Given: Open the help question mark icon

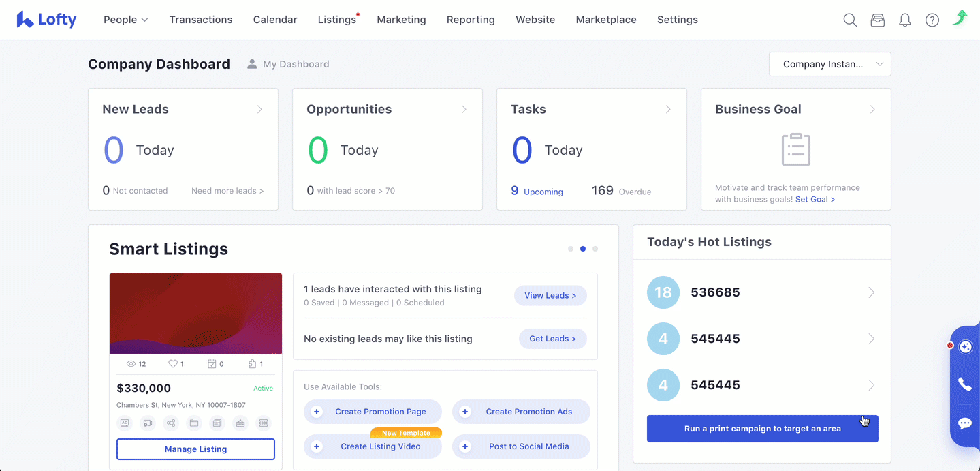Looking at the screenshot, I should click(x=932, y=20).
